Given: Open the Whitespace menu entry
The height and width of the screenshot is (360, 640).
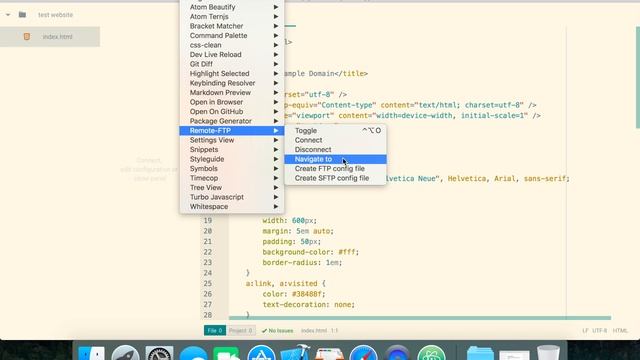Looking at the screenshot, I should (232, 207).
